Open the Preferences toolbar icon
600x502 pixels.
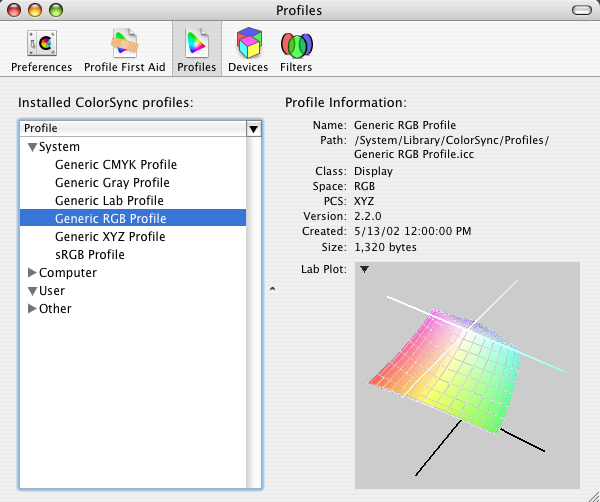click(x=41, y=48)
